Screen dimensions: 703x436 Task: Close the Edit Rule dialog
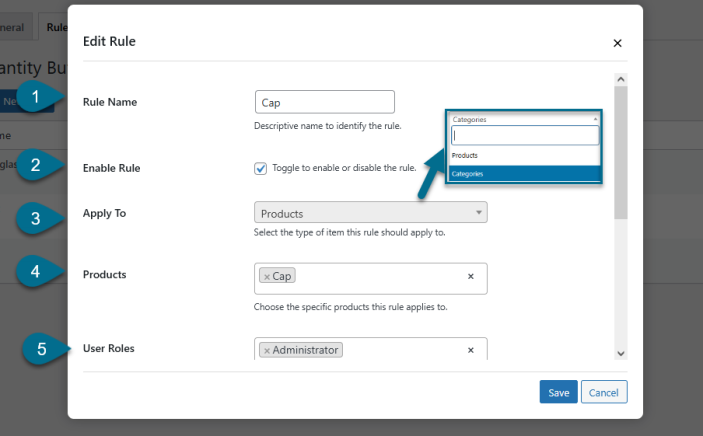[617, 43]
